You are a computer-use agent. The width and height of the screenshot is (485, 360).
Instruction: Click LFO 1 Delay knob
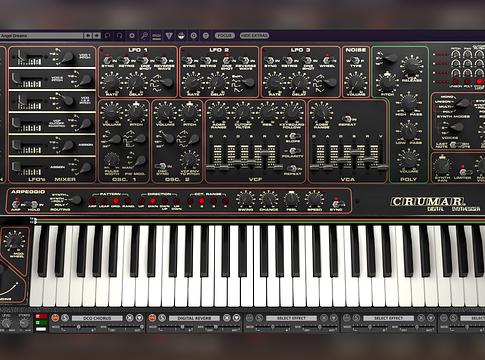pos(136,82)
